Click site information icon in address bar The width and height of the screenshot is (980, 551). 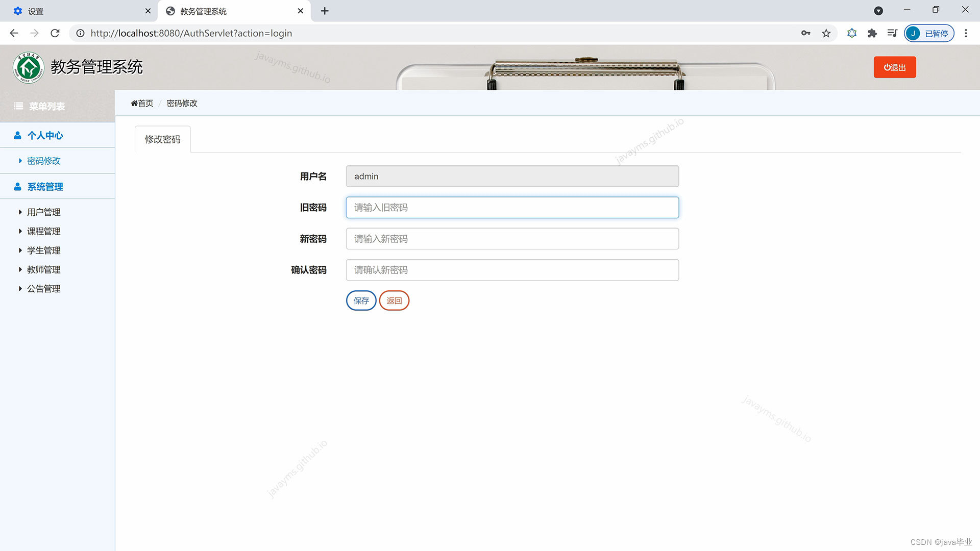click(80, 33)
